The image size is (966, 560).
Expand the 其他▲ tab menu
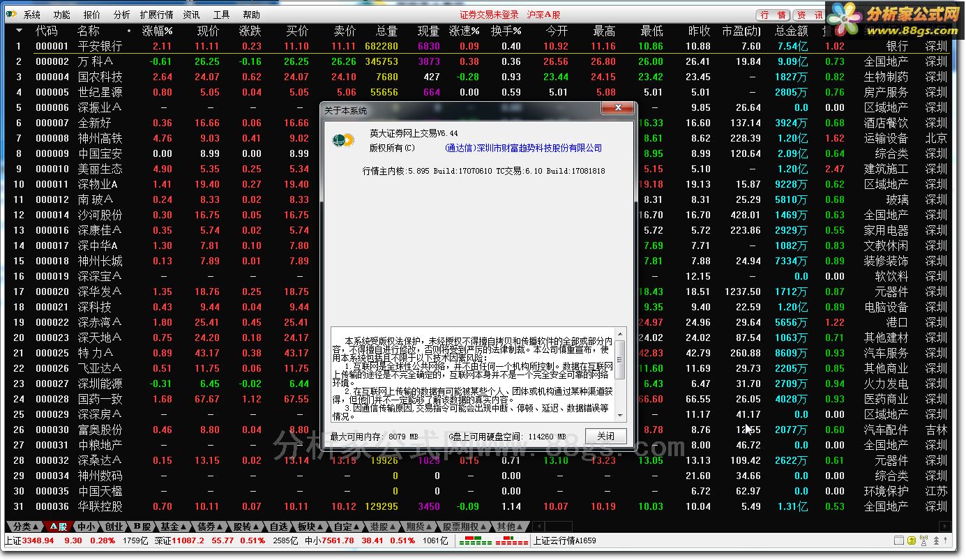click(x=511, y=527)
